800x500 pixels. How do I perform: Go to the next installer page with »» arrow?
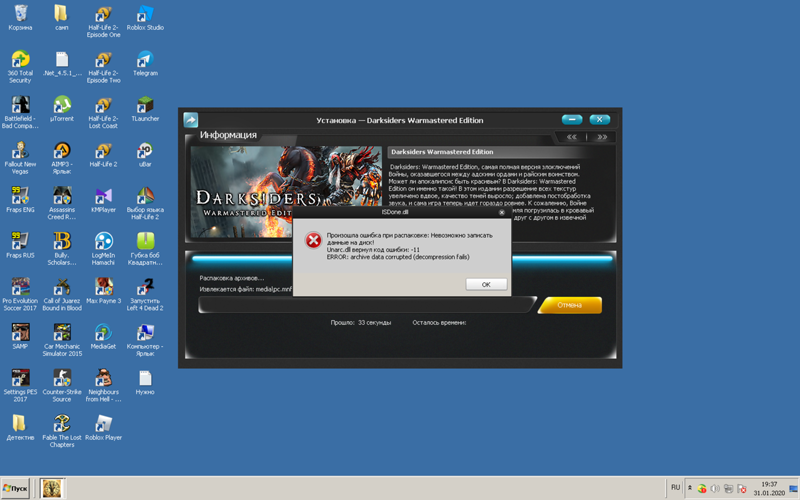coord(602,137)
